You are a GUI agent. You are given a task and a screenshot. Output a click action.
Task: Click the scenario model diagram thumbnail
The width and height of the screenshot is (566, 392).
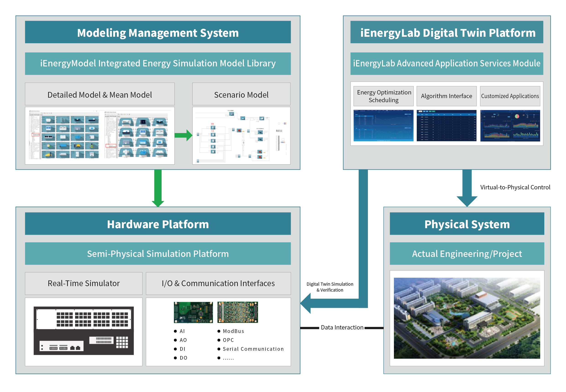pos(241,136)
